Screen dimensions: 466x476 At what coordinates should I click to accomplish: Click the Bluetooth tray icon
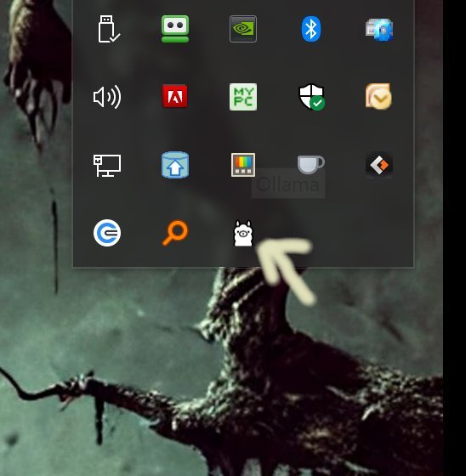click(x=311, y=29)
